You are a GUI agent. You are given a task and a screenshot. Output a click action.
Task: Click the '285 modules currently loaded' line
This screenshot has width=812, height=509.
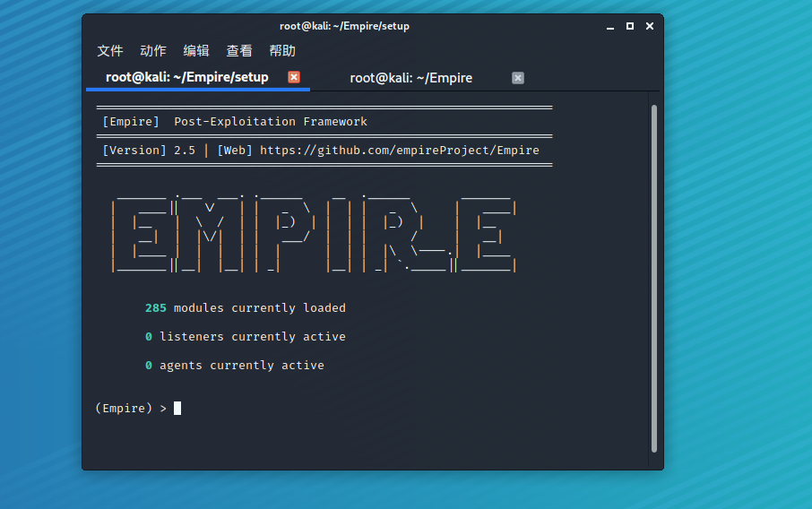[x=245, y=308]
